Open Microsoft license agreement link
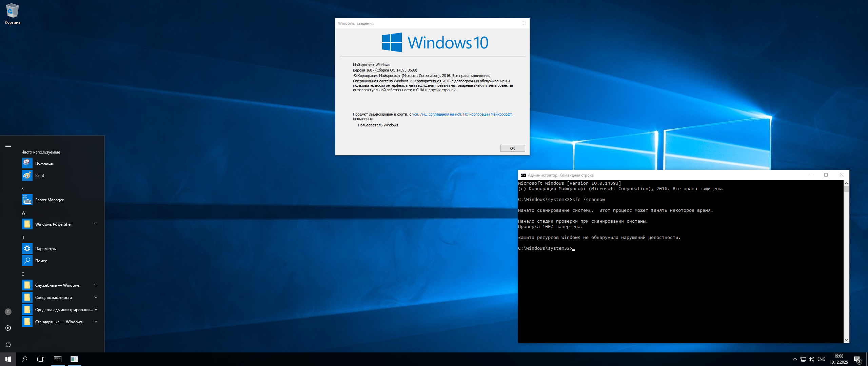Screen dimensions: 868x366 [462, 114]
